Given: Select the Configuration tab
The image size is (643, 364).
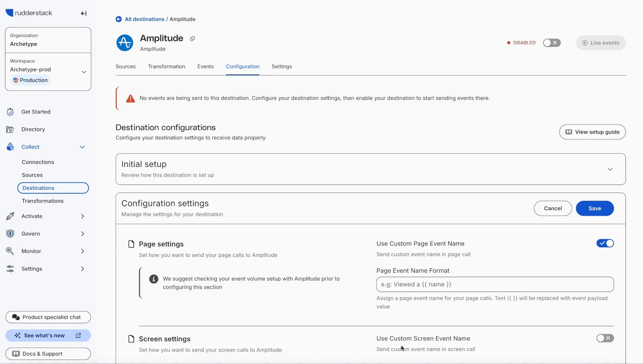Looking at the screenshot, I should click(243, 66).
